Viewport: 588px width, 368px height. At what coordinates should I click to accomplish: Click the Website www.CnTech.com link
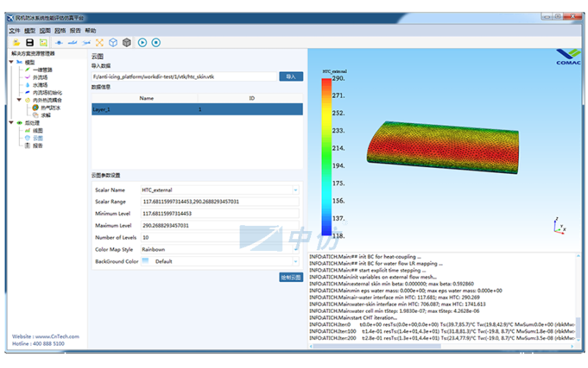click(x=46, y=336)
